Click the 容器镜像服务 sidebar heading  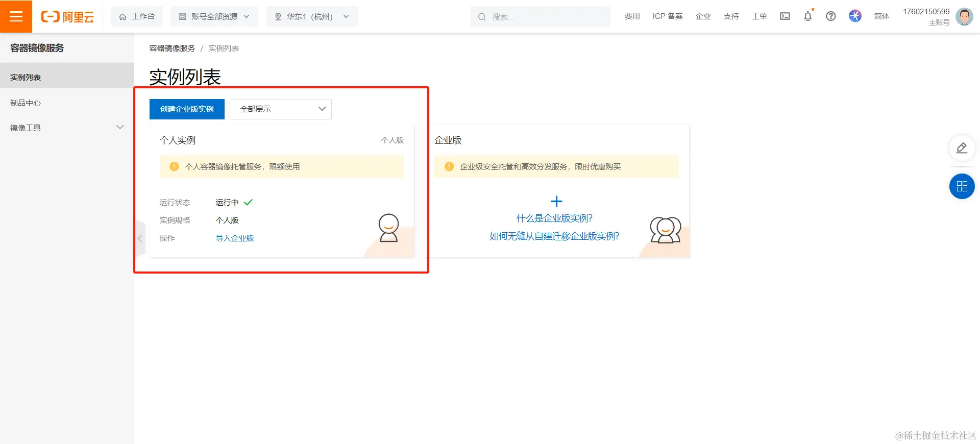tap(37, 48)
